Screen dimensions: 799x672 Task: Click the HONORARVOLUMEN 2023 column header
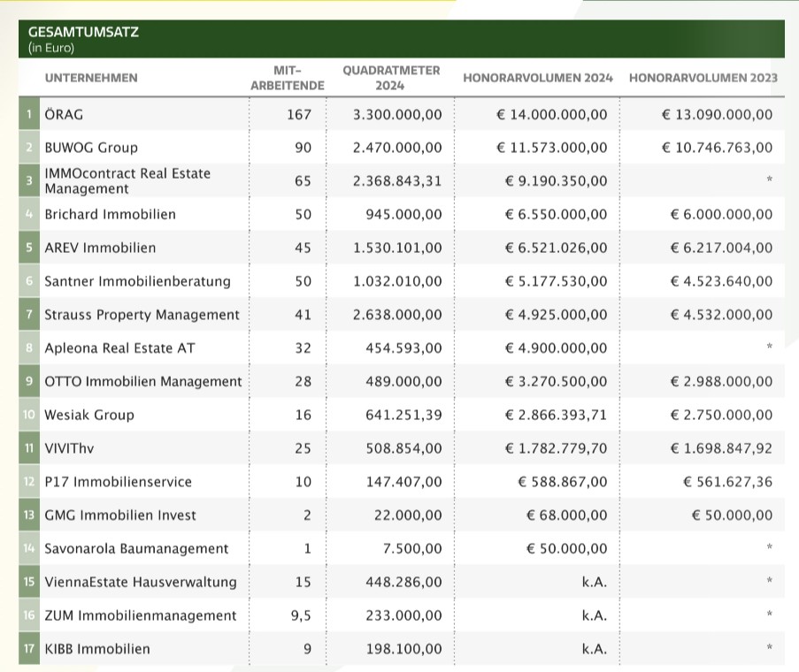pyautogui.click(x=703, y=78)
